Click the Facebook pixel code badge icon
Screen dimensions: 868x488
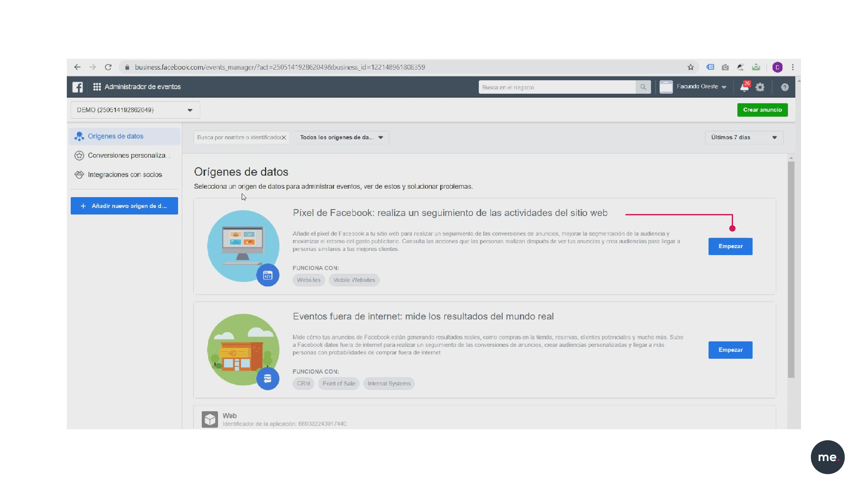(267, 275)
